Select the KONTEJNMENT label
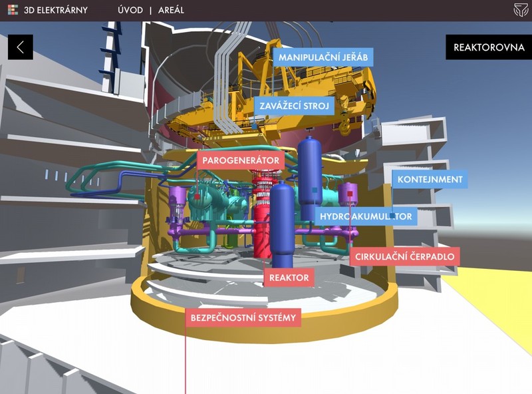The height and width of the screenshot is (394, 532). point(430,179)
